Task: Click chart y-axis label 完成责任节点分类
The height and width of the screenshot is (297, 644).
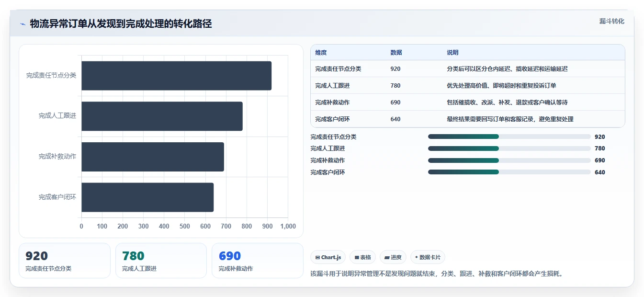Action: (51, 76)
